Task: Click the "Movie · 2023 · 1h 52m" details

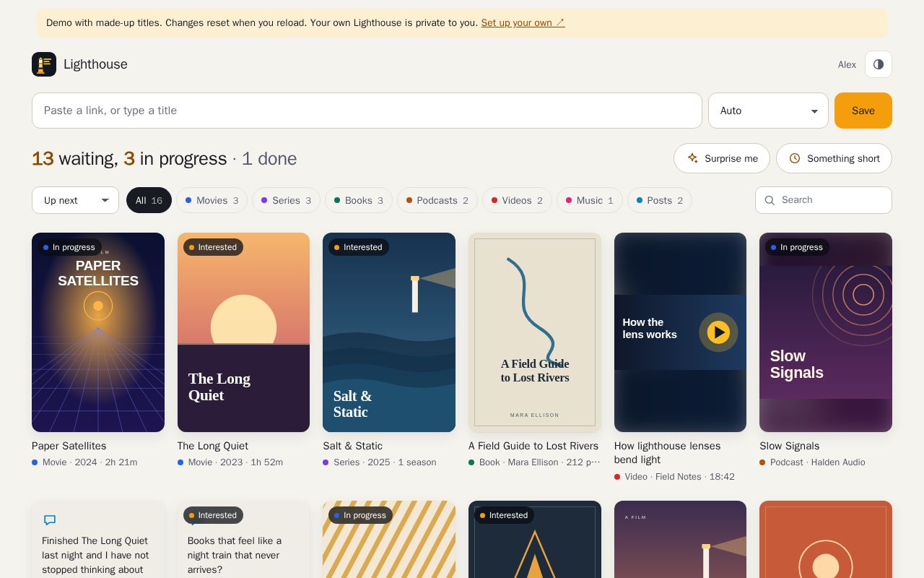Action: pyautogui.click(x=235, y=462)
